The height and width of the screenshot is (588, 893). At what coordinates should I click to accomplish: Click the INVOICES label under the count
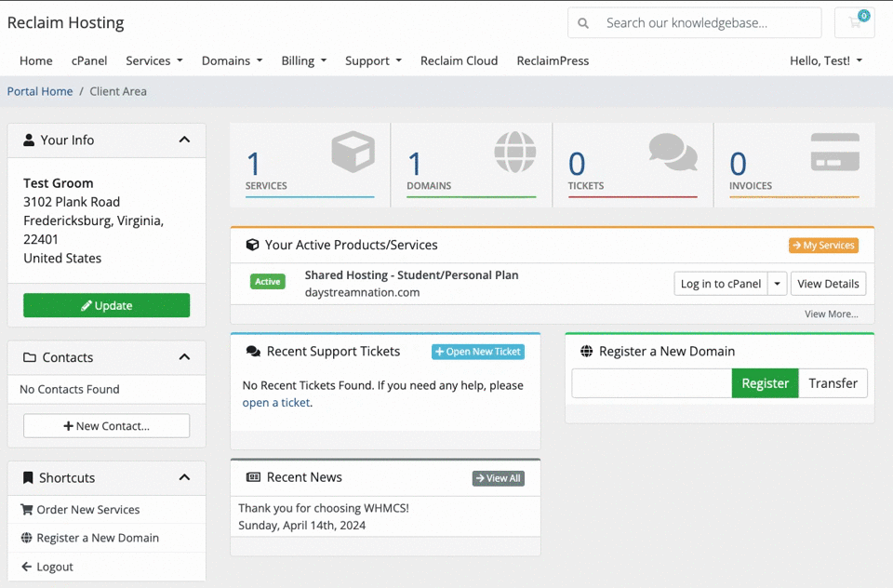751,186
